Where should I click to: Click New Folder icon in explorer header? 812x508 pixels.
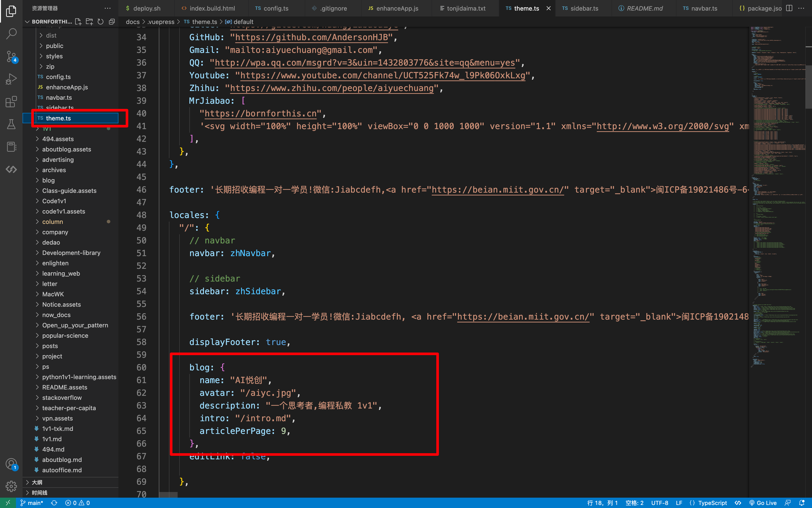89,21
